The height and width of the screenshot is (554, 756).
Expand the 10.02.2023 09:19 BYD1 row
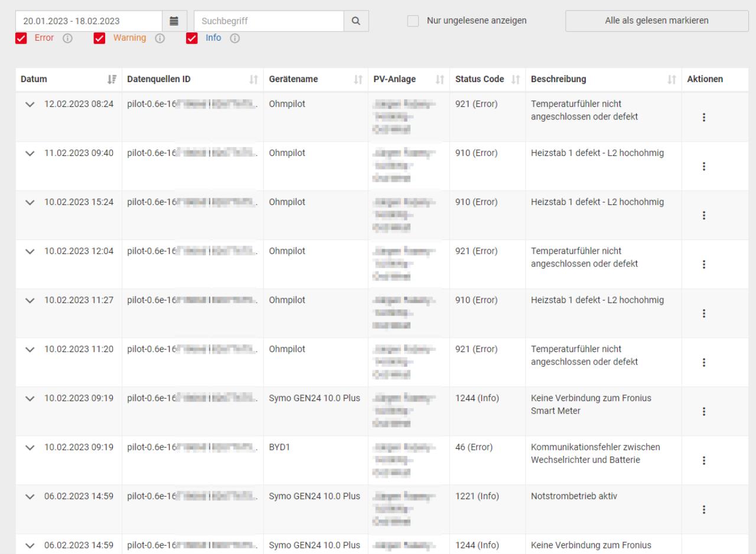pyautogui.click(x=31, y=447)
